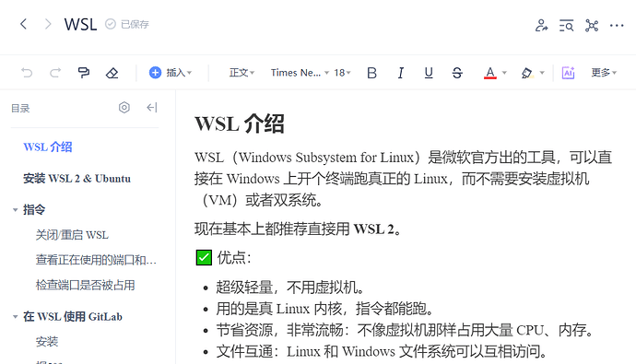This screenshot has height=364, width=636.
Task: Open the 更多 more menu
Action: click(x=604, y=73)
